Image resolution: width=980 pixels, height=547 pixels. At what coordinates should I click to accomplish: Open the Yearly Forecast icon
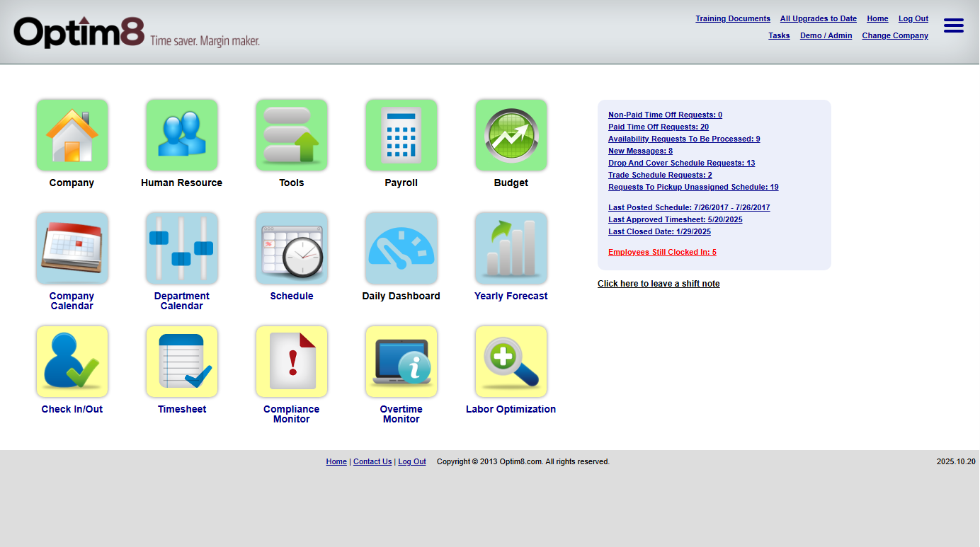[x=511, y=248]
